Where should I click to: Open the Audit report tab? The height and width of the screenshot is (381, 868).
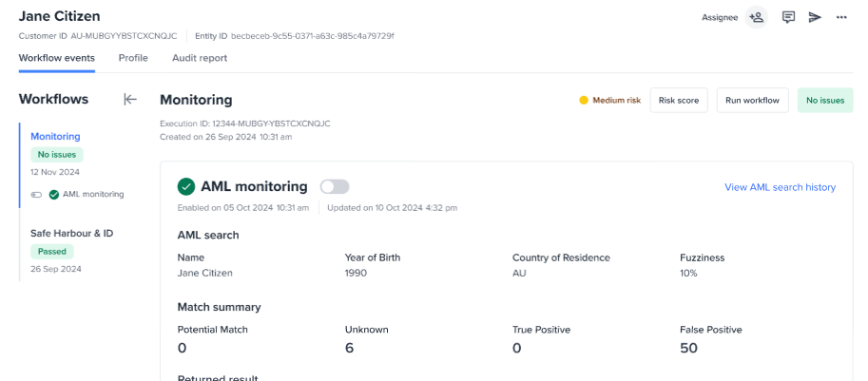[200, 58]
